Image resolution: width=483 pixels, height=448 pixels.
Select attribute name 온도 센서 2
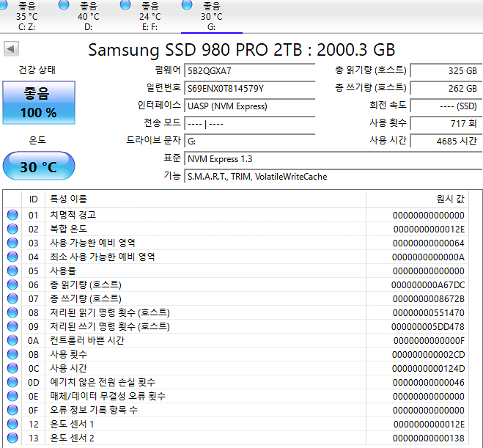pos(72,438)
